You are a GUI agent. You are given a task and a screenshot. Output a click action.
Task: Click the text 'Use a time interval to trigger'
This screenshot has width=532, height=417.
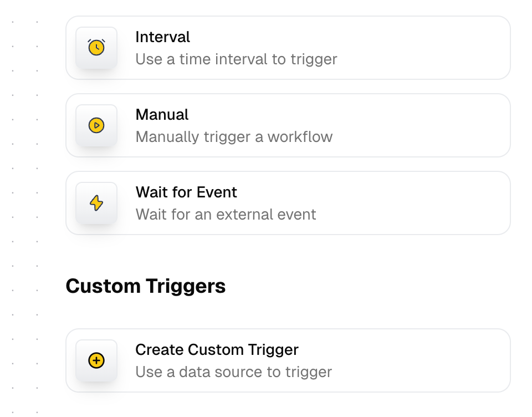[x=236, y=59]
